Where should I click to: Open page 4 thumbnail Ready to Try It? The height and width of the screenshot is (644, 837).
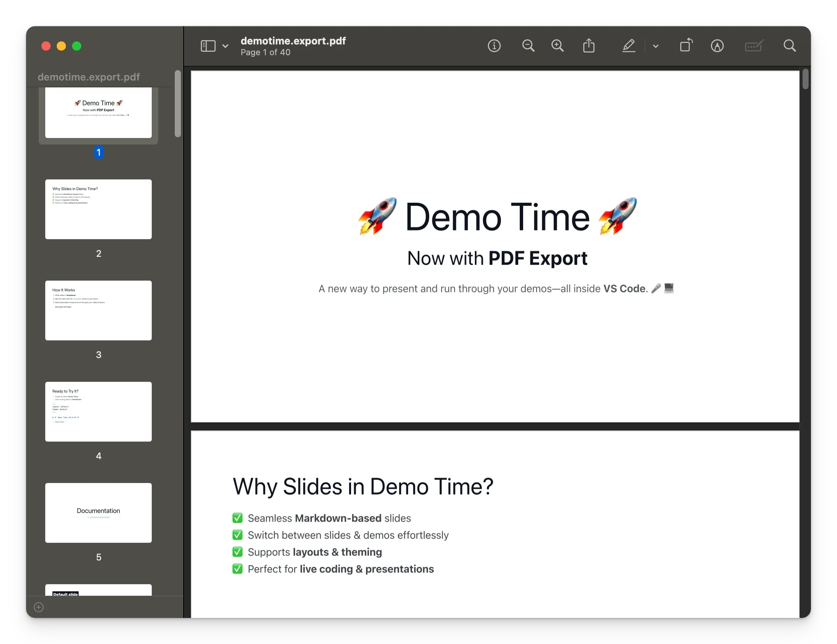[x=98, y=412]
